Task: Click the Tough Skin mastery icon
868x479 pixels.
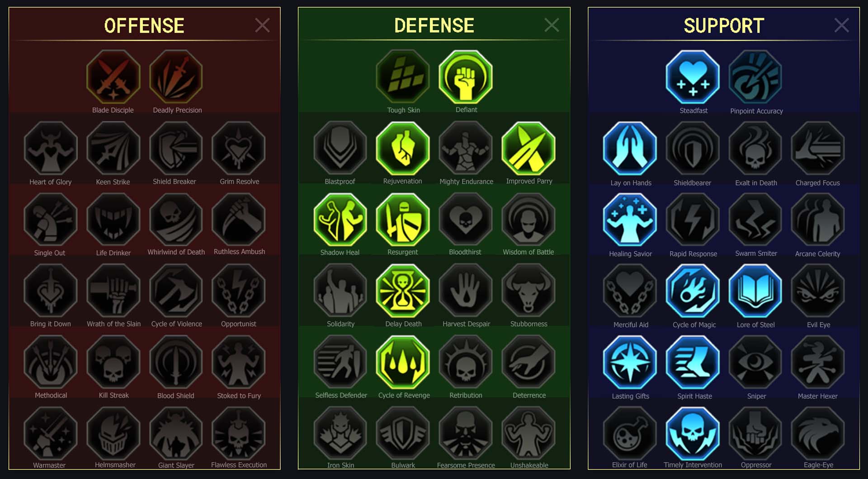Action: (x=403, y=77)
